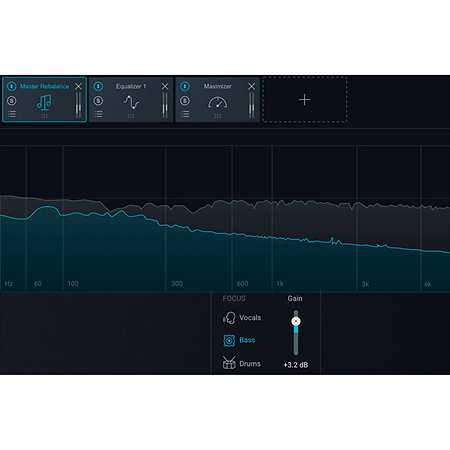Click the 60 frequency label
This screenshot has width=450, height=450.
38,283
